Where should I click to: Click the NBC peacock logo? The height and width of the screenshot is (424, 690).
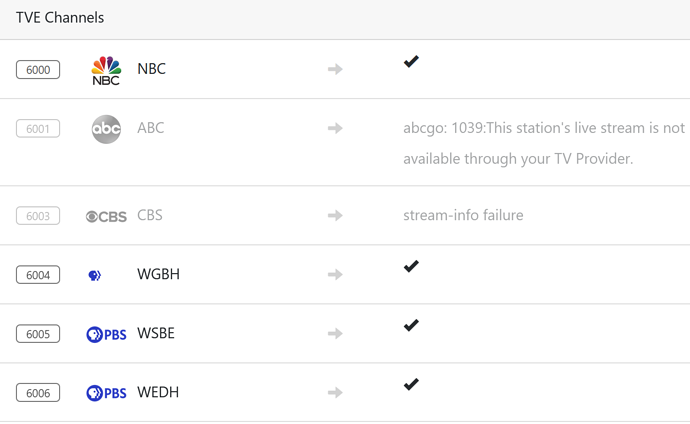point(106,69)
